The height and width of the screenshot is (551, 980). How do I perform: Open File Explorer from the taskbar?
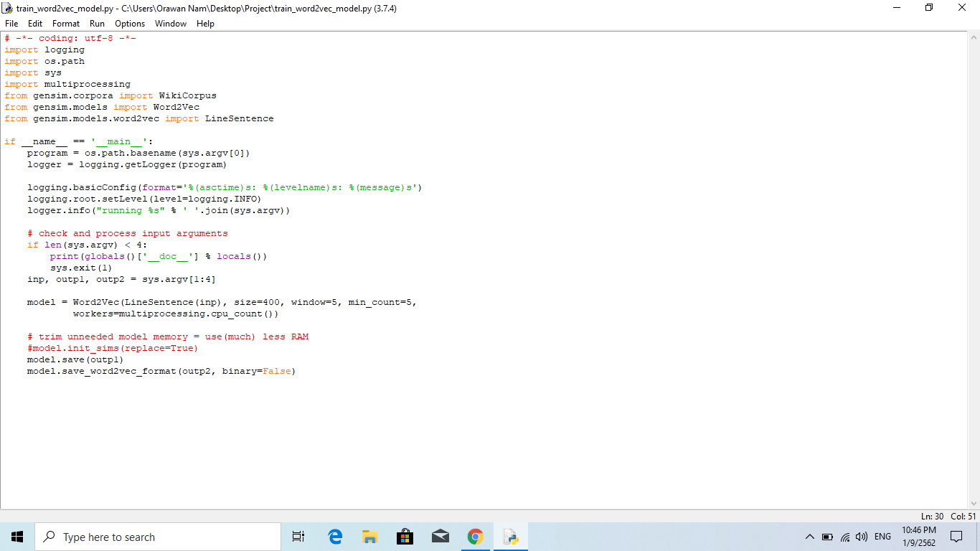[x=369, y=536]
